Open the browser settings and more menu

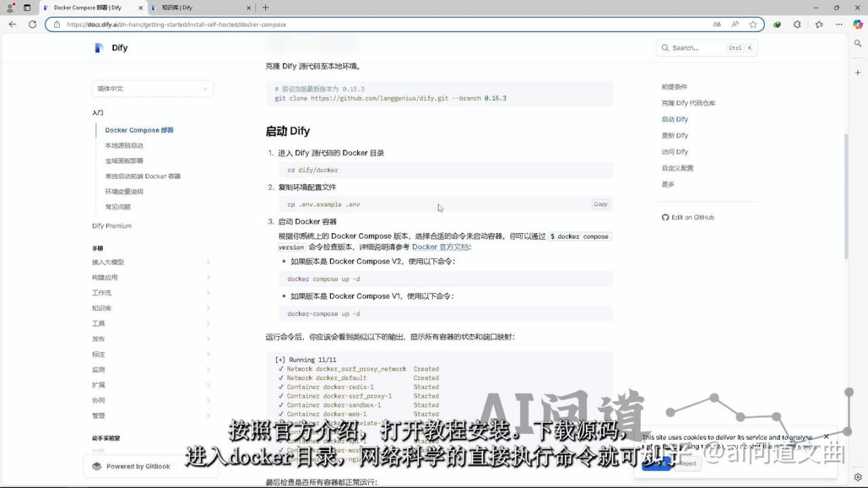[840, 24]
